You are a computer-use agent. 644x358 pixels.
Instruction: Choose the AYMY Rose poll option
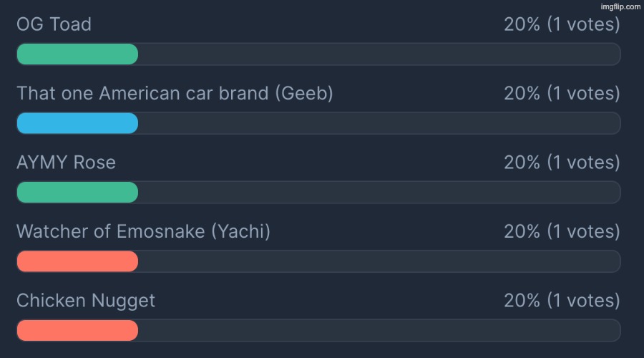[x=66, y=163]
